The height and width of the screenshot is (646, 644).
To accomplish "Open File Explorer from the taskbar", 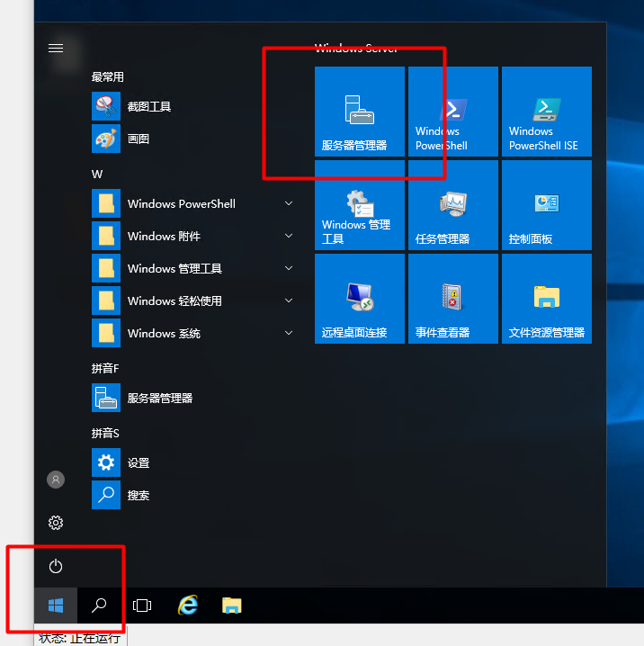I will [232, 606].
